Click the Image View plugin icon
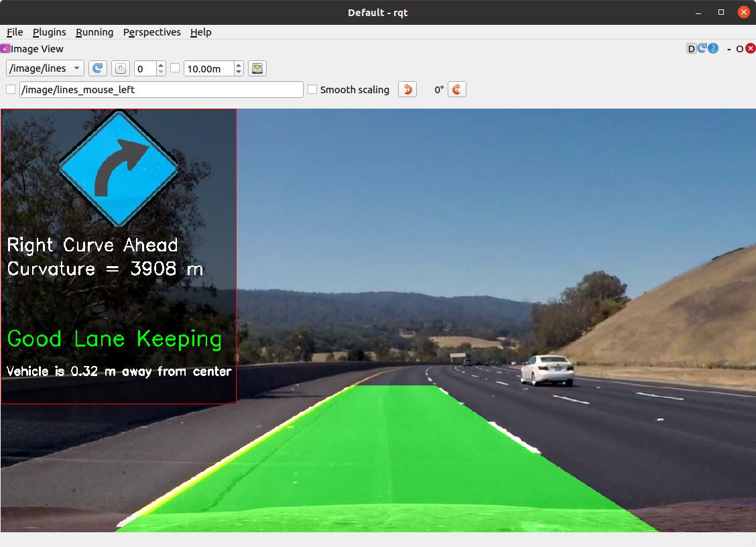 (5, 48)
